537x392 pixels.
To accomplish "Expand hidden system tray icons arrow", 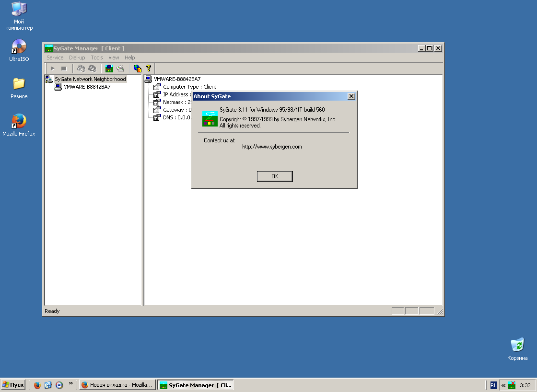I will (x=503, y=385).
